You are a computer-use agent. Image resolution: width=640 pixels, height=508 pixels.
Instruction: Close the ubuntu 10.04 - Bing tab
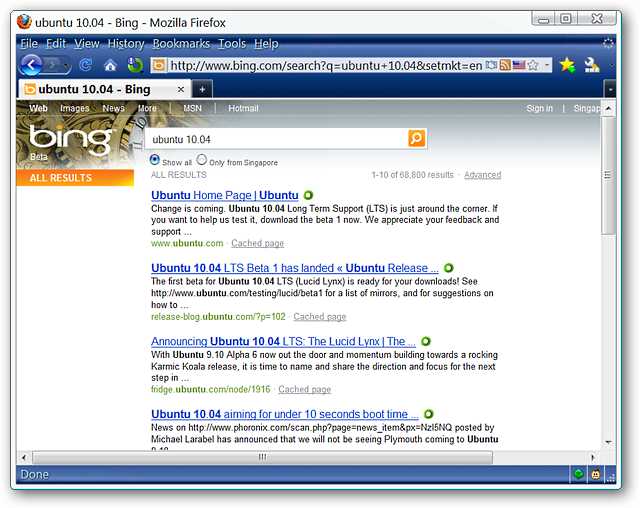point(181,89)
